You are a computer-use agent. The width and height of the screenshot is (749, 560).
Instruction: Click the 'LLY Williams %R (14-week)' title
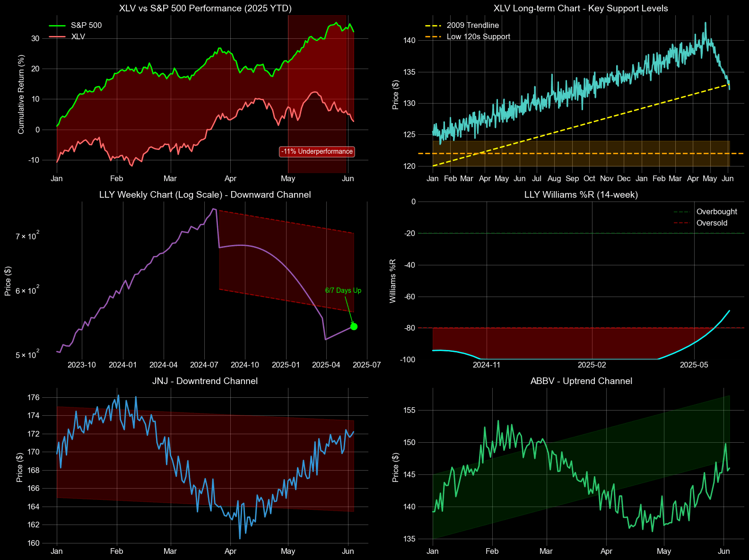coord(581,194)
